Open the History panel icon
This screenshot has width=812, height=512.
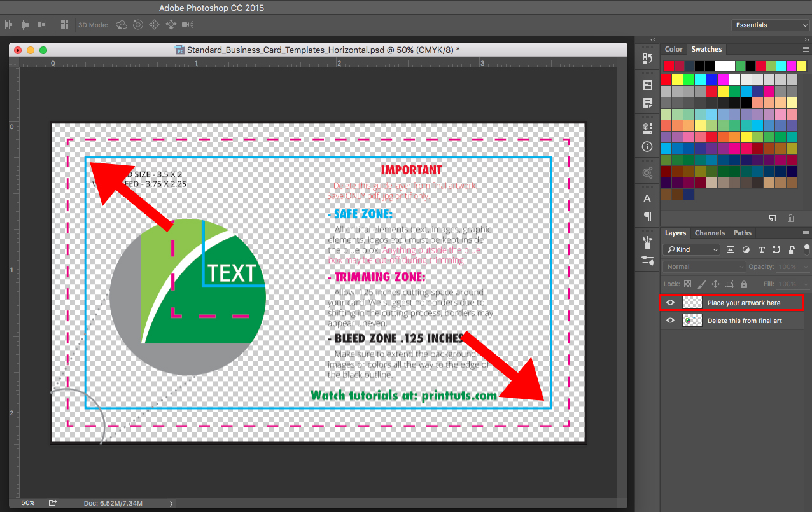pos(648,59)
